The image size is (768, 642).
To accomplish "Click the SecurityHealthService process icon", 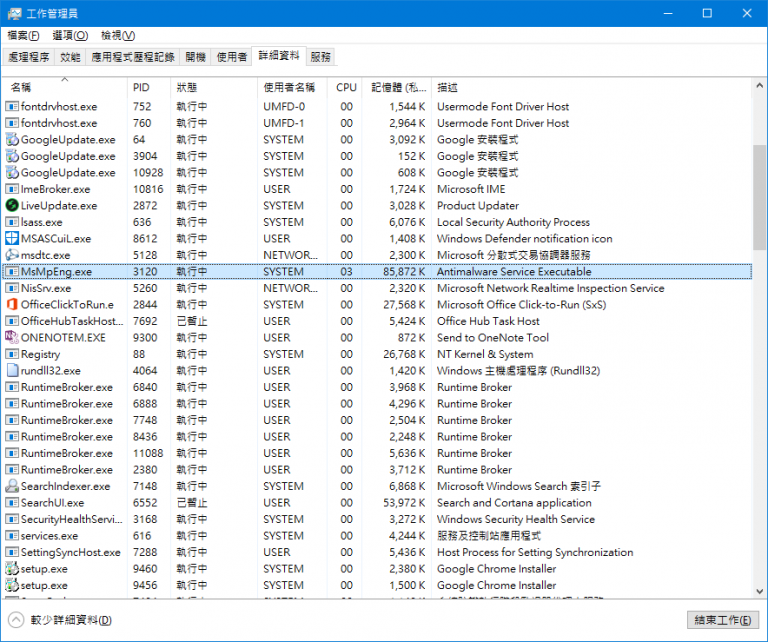I will (12, 519).
